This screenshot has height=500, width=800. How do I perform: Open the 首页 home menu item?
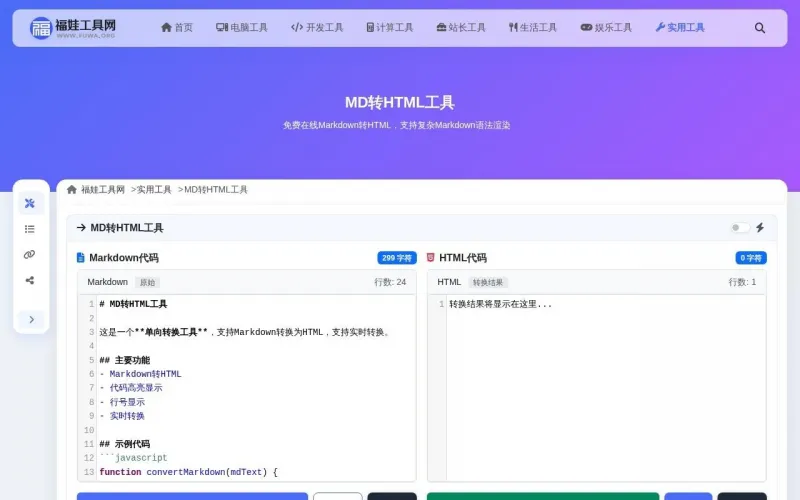tap(177, 28)
